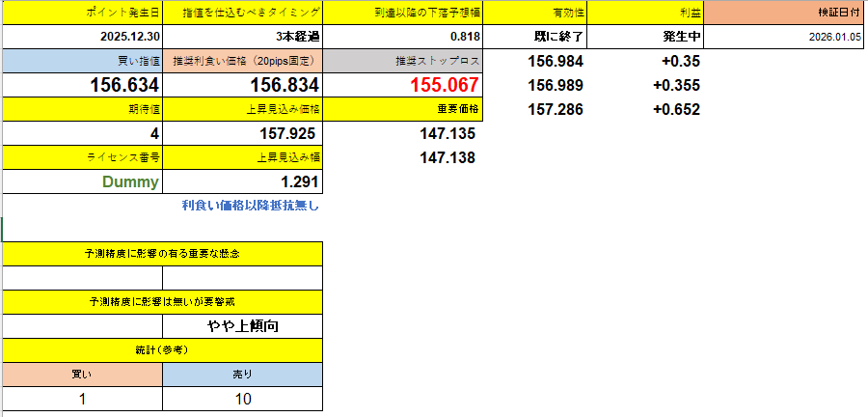The width and height of the screenshot is (868, 417).
Task: Select the ライセンス番号 header cell
Action: click(x=83, y=158)
